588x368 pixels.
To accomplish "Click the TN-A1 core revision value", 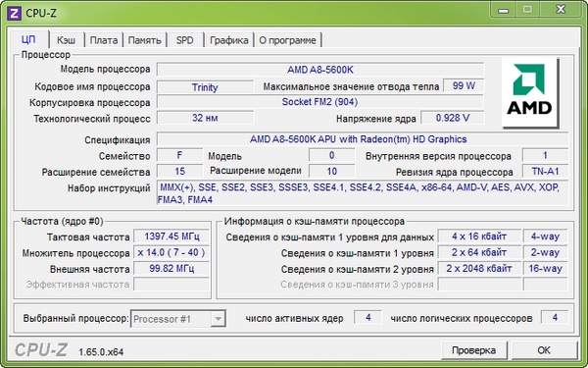I will click(x=545, y=171).
